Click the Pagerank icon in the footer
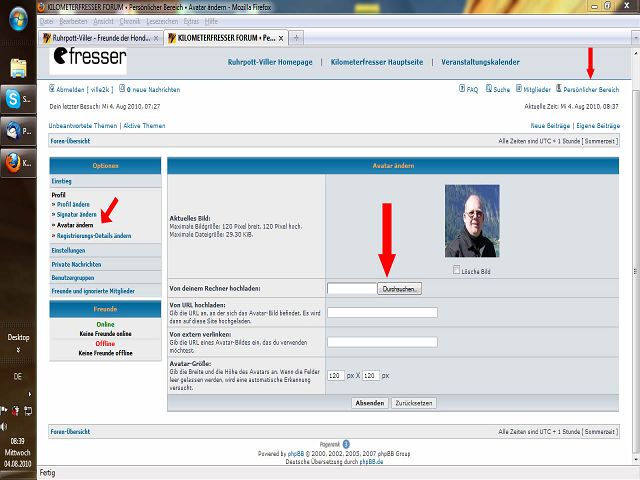 pyautogui.click(x=346, y=443)
